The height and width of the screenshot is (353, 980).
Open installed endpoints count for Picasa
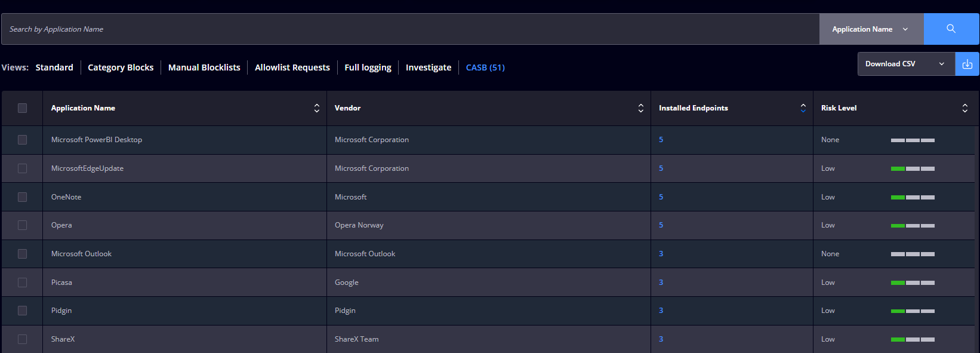coord(661,283)
